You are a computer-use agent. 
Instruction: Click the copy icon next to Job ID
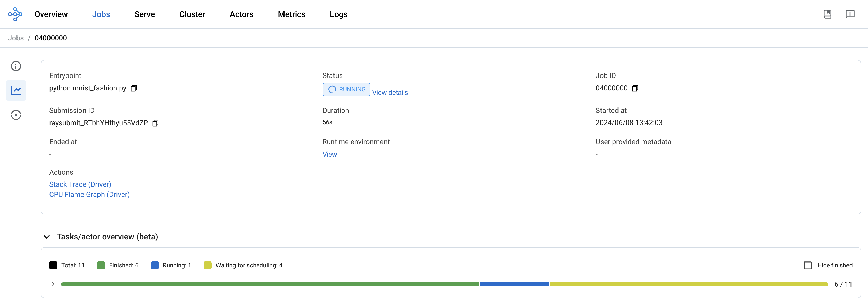coord(637,88)
